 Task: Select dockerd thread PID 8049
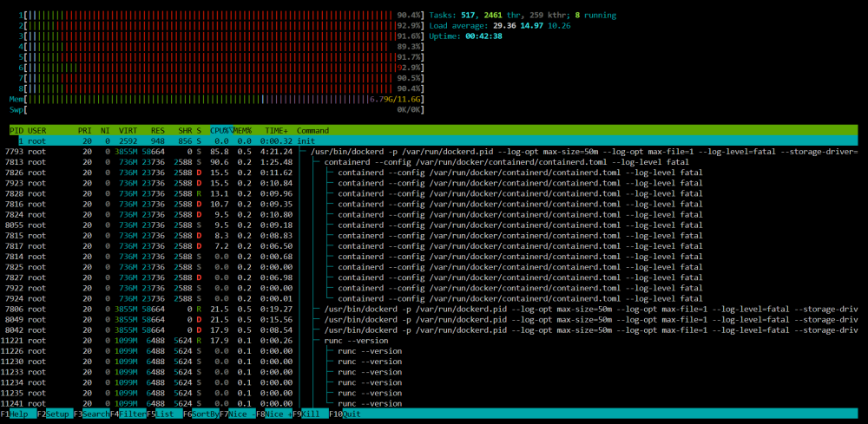point(429,320)
